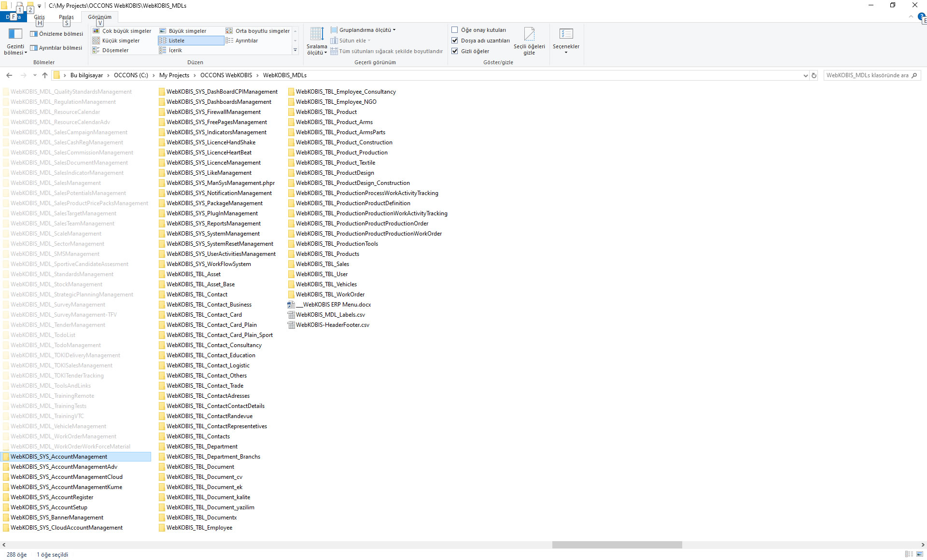Switch to the Giriş ribbon tab
The height and width of the screenshot is (560, 927).
[39, 17]
